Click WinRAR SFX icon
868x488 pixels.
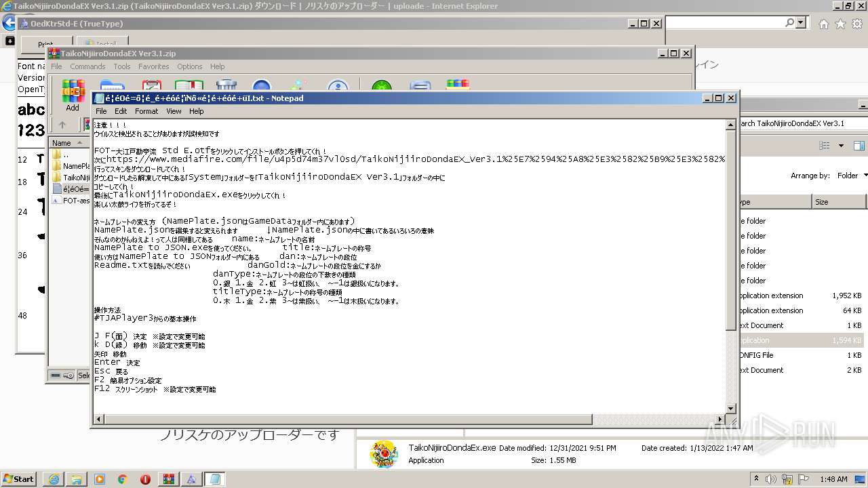[458, 86]
